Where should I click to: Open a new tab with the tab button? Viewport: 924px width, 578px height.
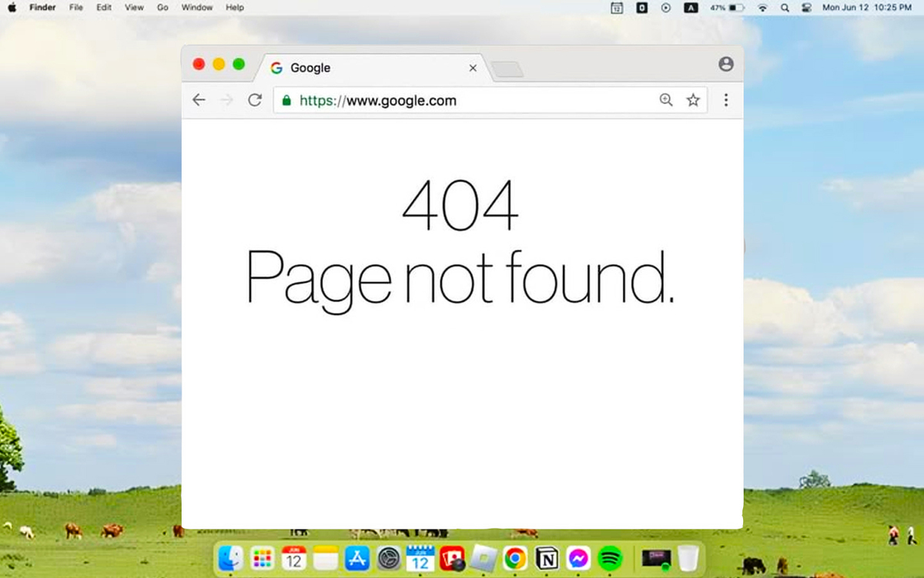pyautogui.click(x=507, y=69)
